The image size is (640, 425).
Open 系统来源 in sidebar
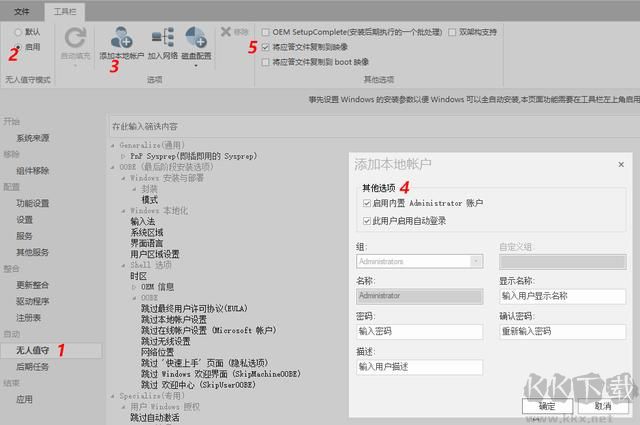(33, 138)
